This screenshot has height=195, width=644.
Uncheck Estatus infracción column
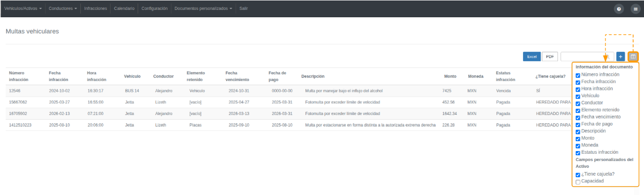(578, 153)
